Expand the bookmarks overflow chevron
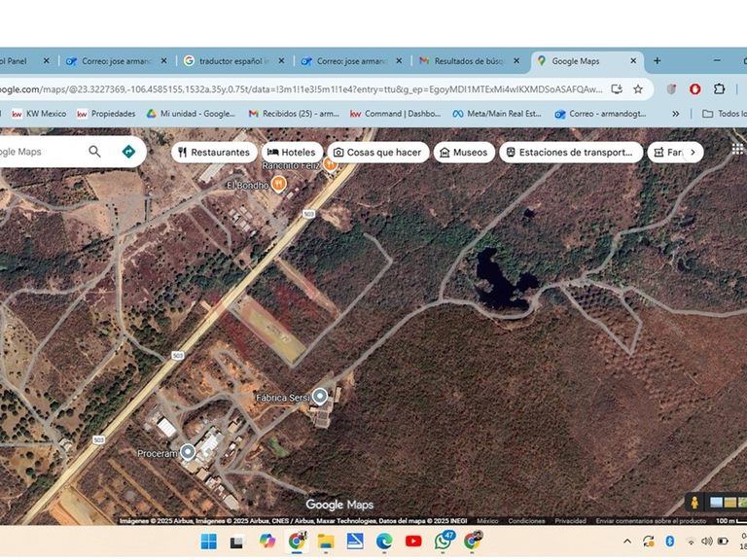 pyautogui.click(x=676, y=114)
